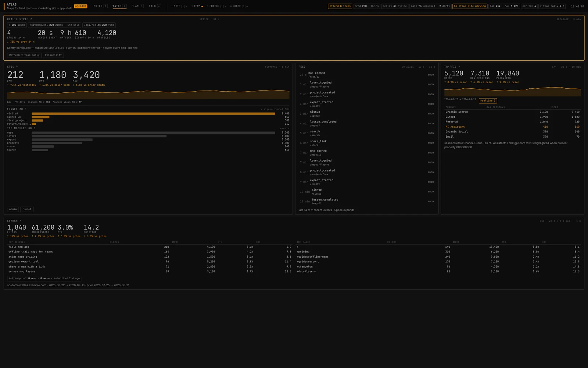Click the 'realtime 3' badge
The image size is (588, 368).
pyautogui.click(x=488, y=100)
